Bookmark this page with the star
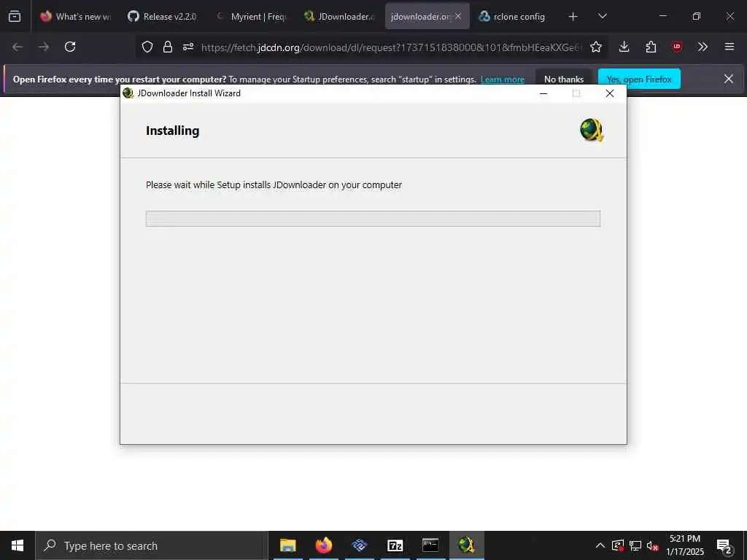The height and width of the screenshot is (560, 747). [595, 47]
